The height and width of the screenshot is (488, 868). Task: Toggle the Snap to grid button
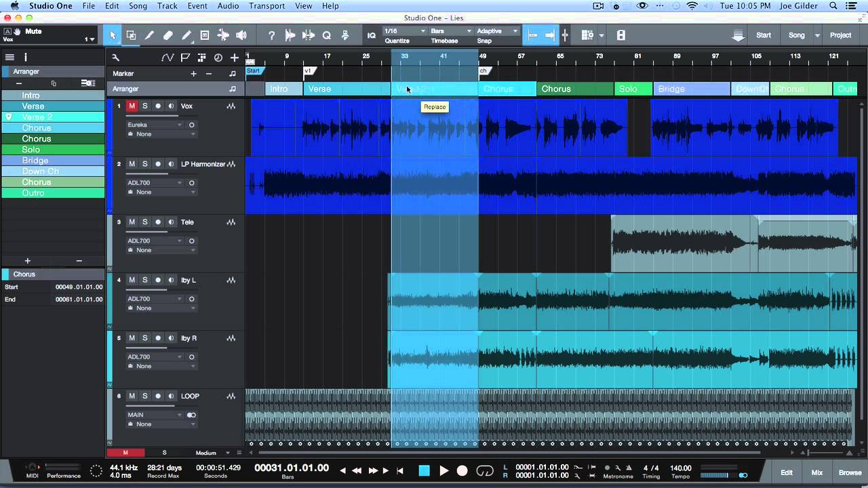coord(532,35)
